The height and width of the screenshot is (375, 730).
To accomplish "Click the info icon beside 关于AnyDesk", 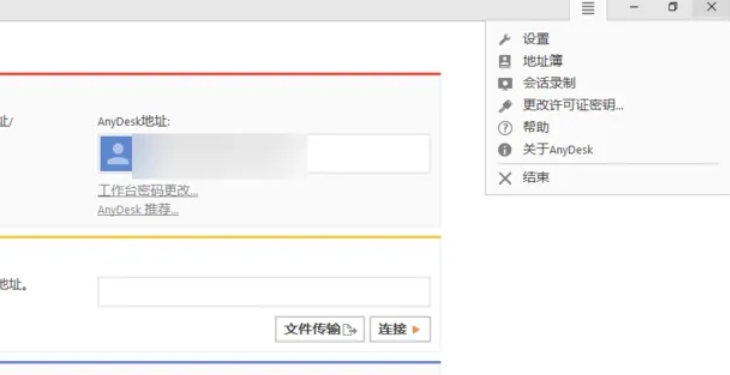I will [x=505, y=150].
